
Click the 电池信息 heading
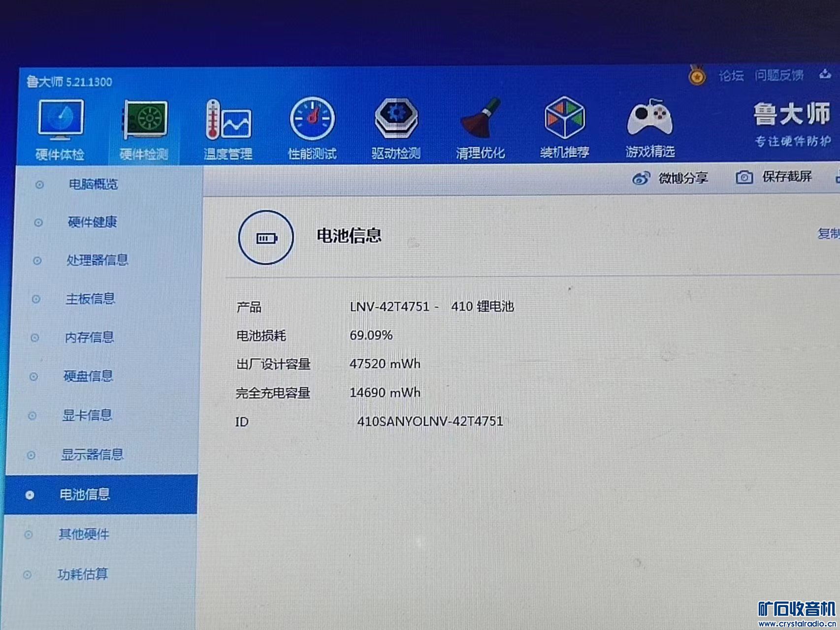click(x=349, y=236)
